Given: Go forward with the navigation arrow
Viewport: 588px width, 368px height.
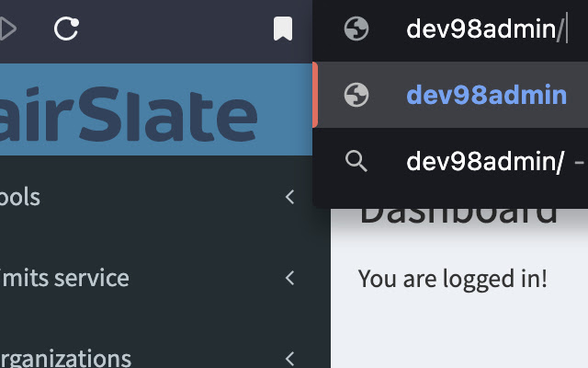Looking at the screenshot, I should click(x=7, y=29).
